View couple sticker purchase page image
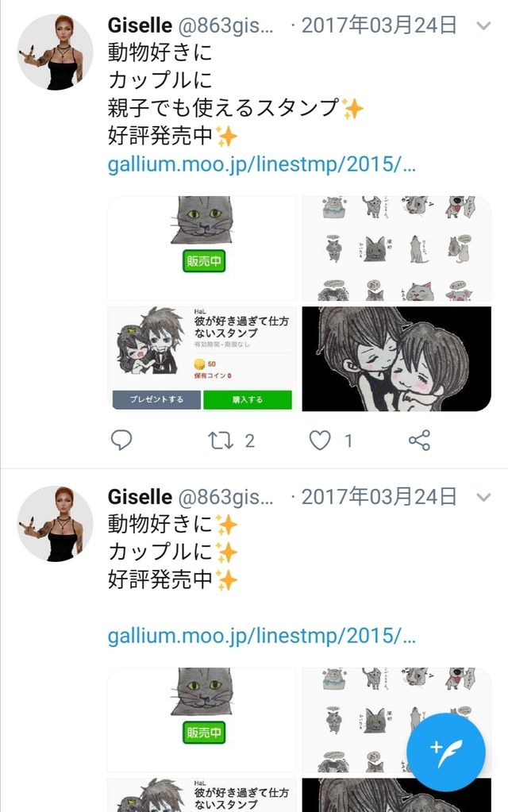 point(202,359)
